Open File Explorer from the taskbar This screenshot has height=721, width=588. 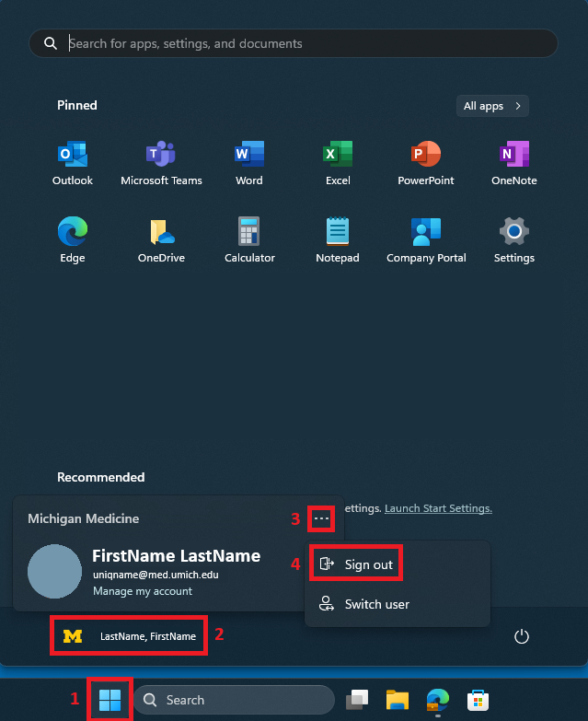click(398, 700)
